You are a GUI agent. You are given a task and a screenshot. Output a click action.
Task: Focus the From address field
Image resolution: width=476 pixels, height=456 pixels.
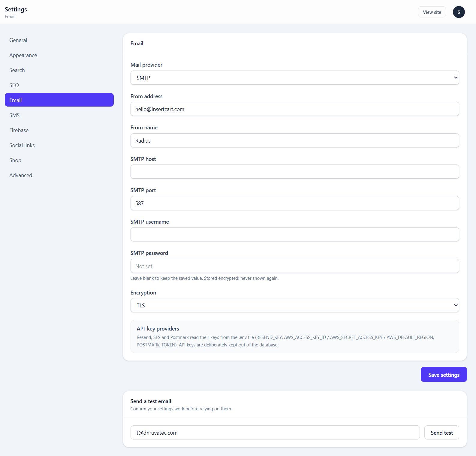(295, 109)
